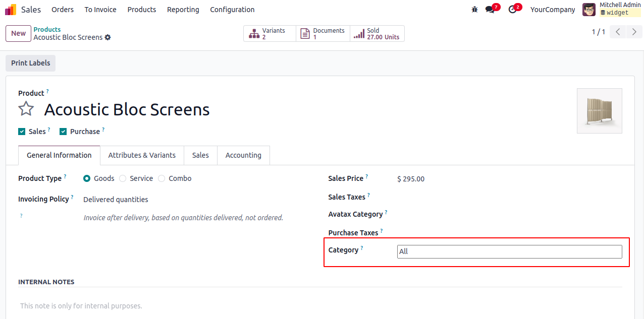644x319 pixels.
Task: Go to previous record arrow
Action: [x=618, y=32]
